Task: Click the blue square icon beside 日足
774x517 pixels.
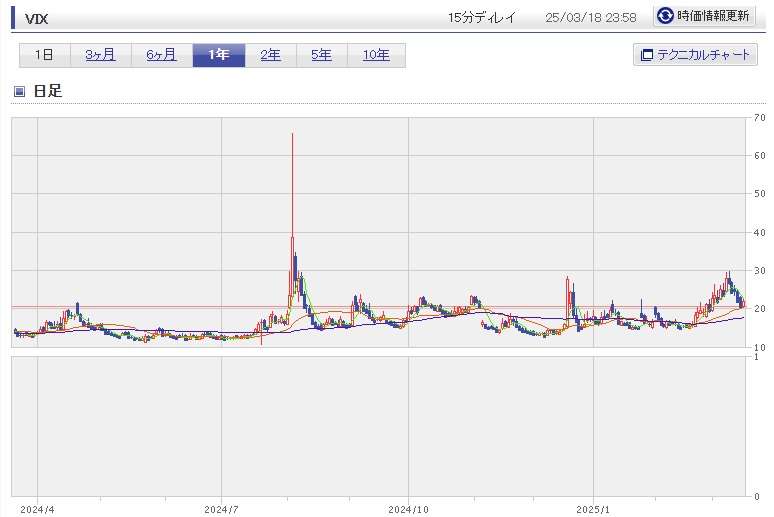Action: coord(19,91)
